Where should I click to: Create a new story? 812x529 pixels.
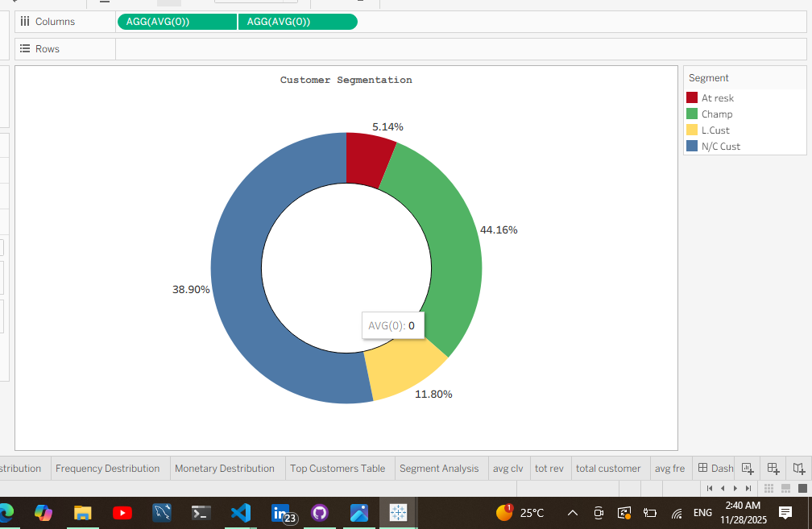pos(798,468)
